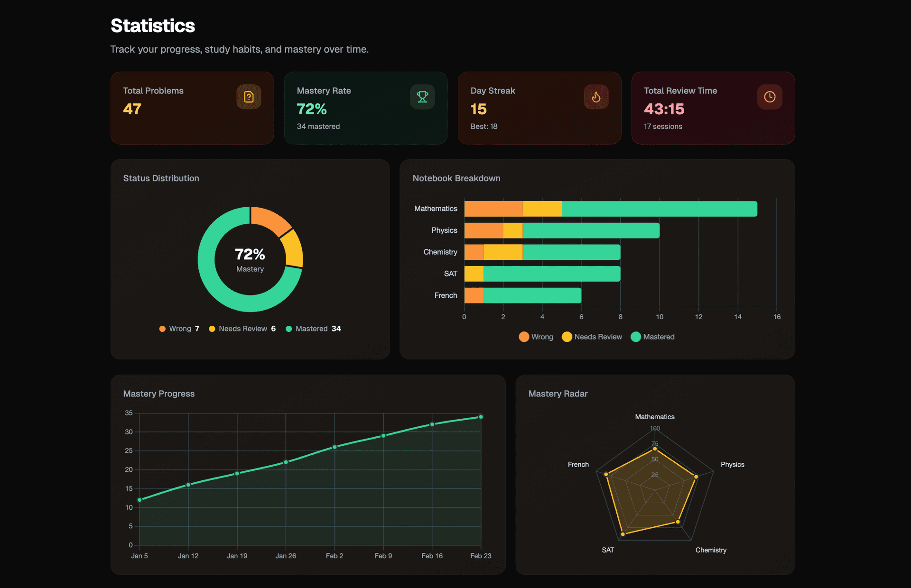Screen dimensions: 911x588
Task: Click the yellow Needs Review dot under Status Distribution
Action: click(x=212, y=329)
